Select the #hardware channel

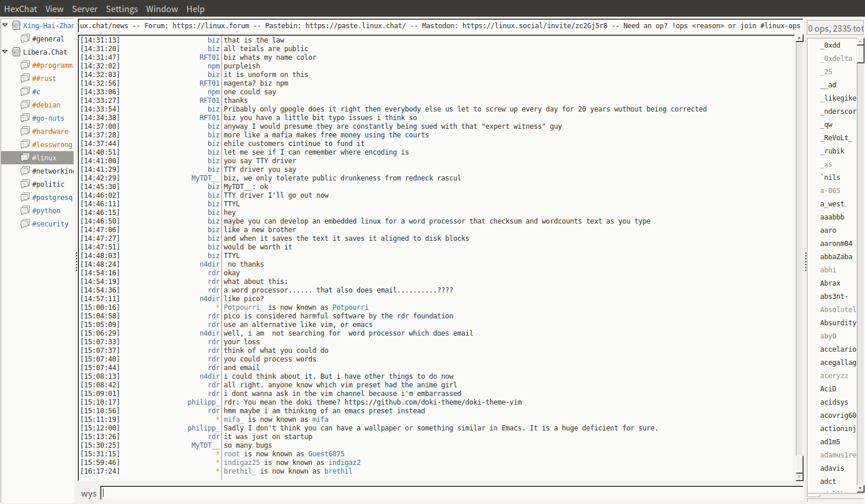[x=50, y=132]
